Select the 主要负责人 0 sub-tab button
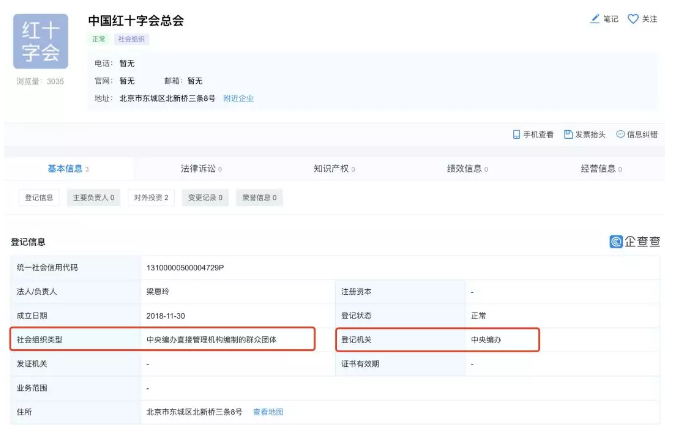Image resolution: width=683 pixels, height=426 pixels. tap(94, 198)
